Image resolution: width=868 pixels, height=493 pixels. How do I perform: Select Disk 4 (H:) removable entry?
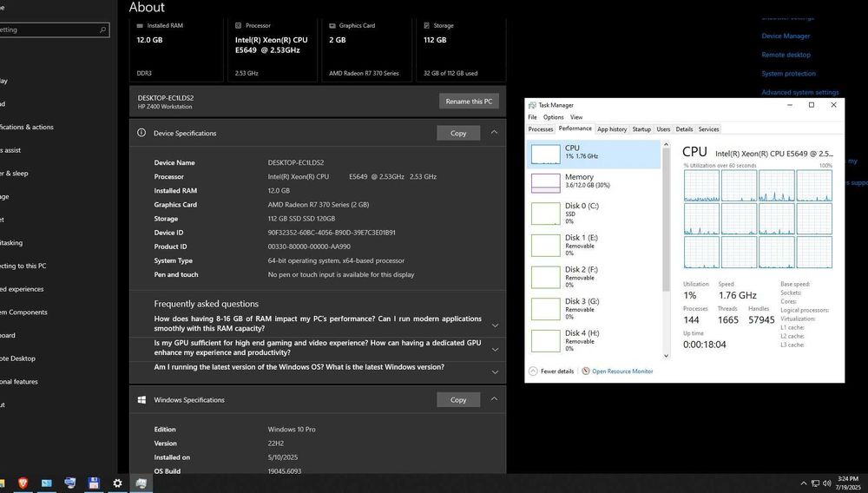coord(595,341)
